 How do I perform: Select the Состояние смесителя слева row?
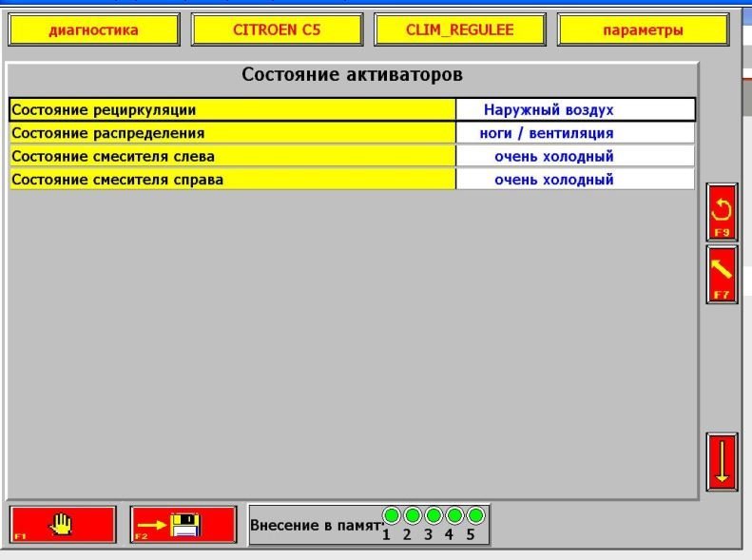point(232,156)
